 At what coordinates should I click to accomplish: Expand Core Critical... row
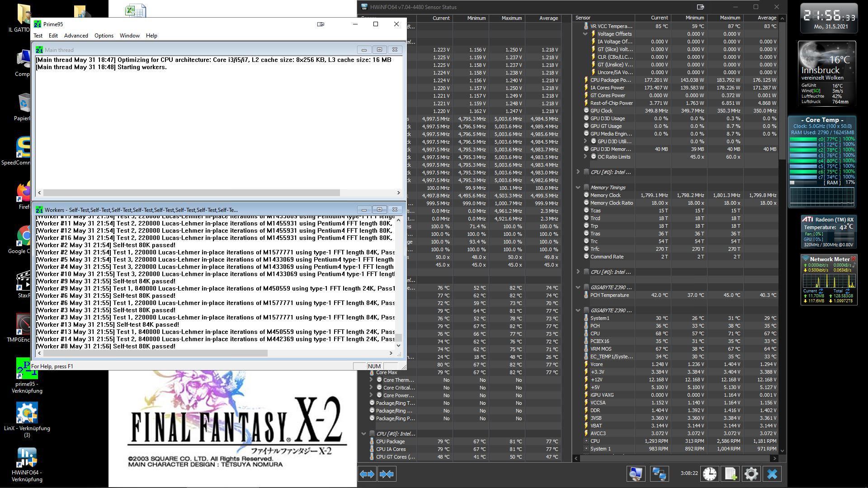click(371, 388)
